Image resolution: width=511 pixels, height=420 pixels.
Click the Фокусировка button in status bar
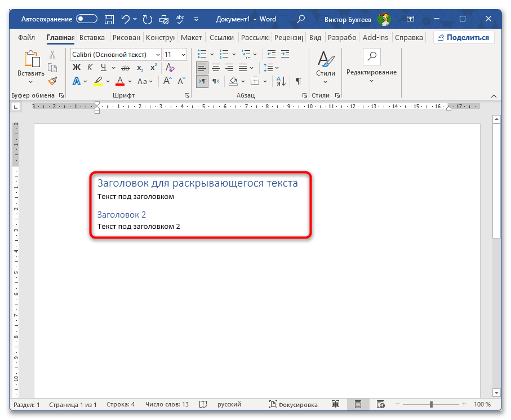tap(293, 405)
